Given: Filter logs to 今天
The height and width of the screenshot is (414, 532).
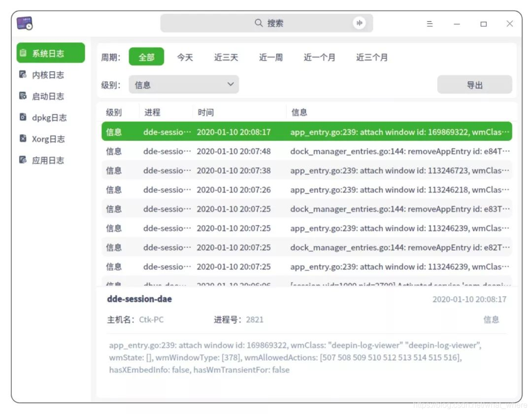Looking at the screenshot, I should [x=185, y=57].
